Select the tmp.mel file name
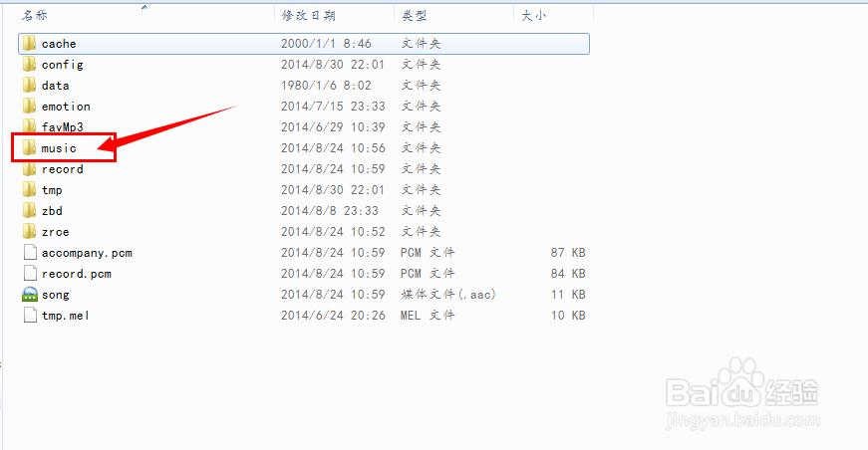The height and width of the screenshot is (450, 868). (x=66, y=316)
